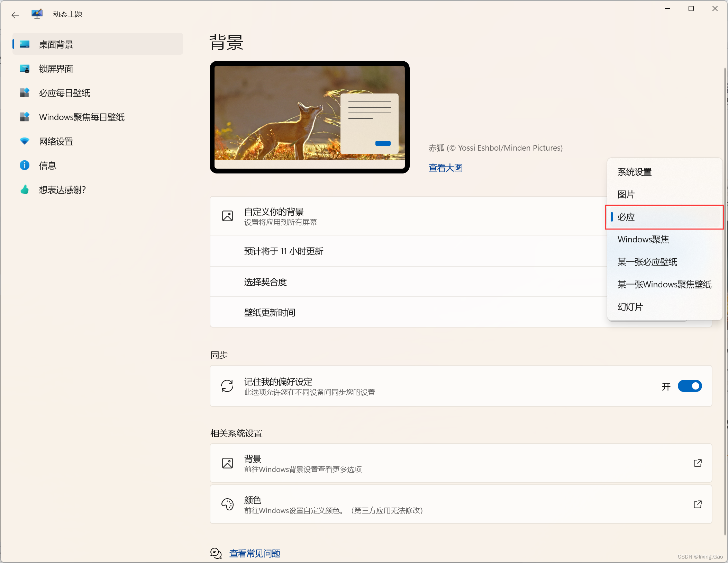Open 查看常见问题 link
Viewport: 728px width, 563px height.
255,553
